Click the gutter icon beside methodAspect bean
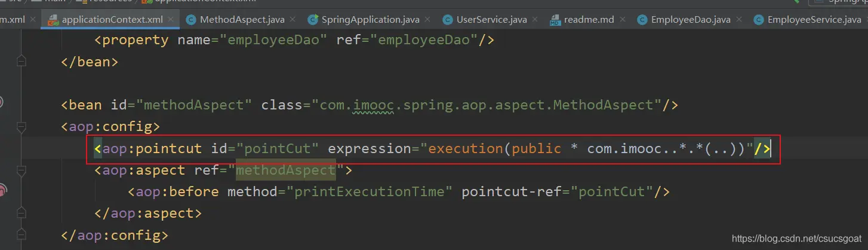This screenshot has height=250, width=868. tap(2, 102)
